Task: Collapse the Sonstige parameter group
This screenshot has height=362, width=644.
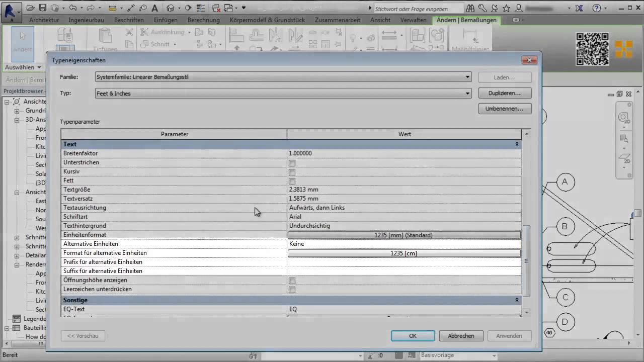Action: pos(517,300)
